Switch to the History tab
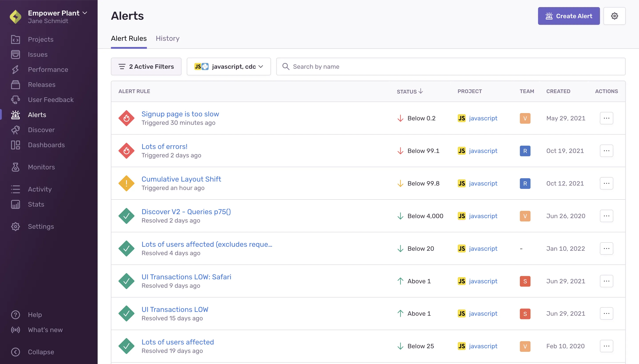639x364 pixels. click(x=167, y=38)
